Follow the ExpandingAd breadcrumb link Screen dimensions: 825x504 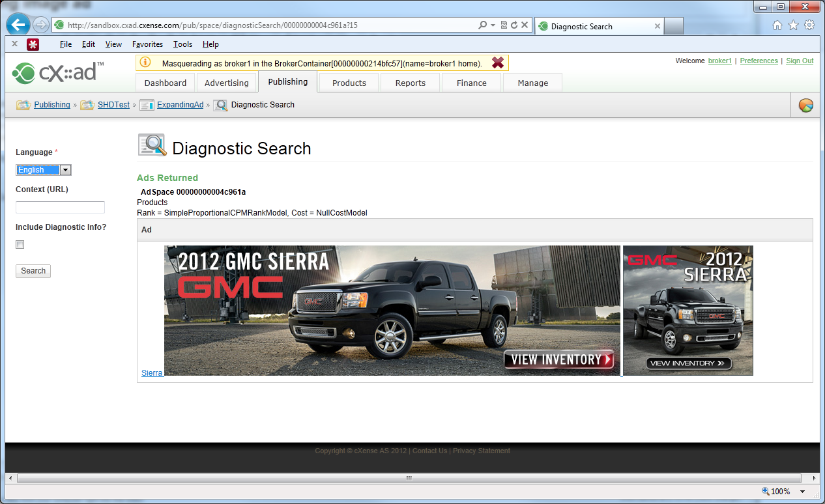click(181, 105)
